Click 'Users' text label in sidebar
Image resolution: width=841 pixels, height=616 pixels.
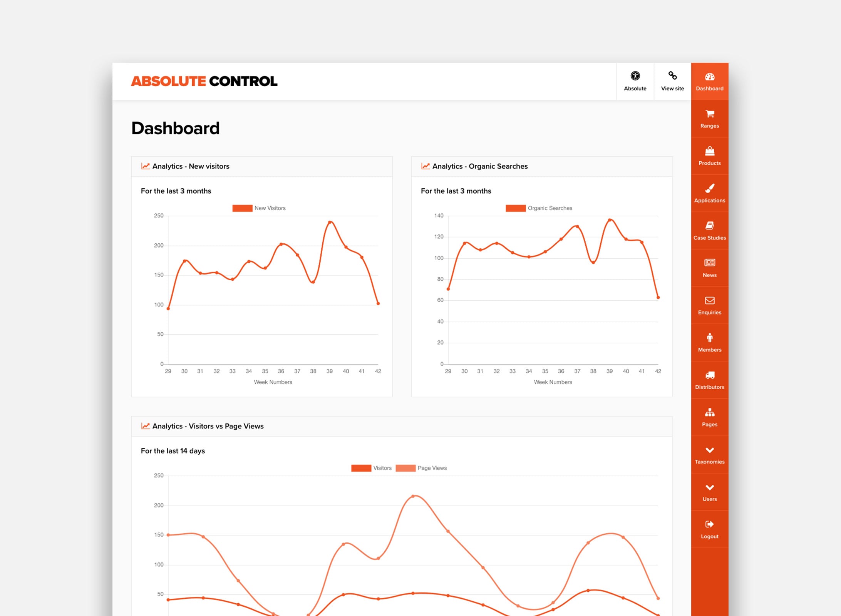coord(709,499)
